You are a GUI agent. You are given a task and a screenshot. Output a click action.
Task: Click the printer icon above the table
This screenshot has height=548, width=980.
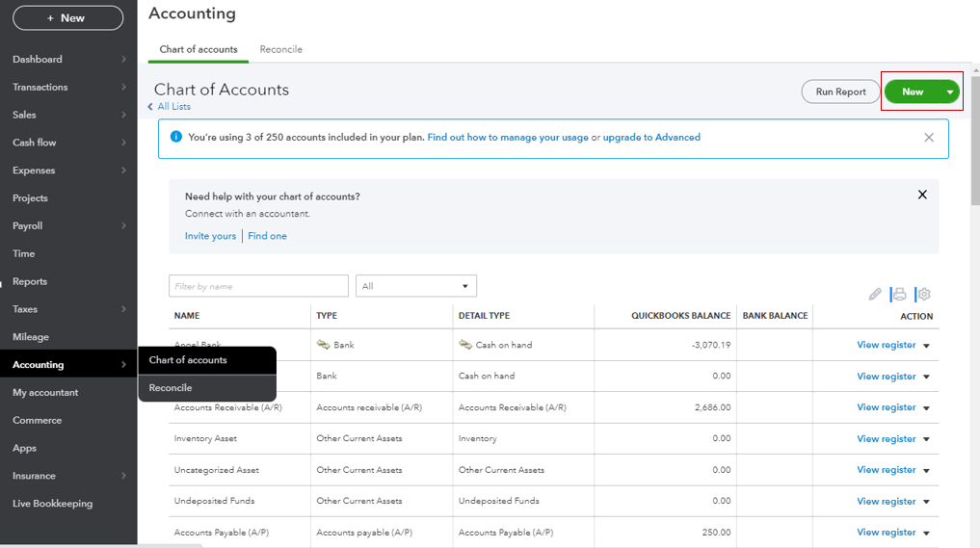pos(899,295)
